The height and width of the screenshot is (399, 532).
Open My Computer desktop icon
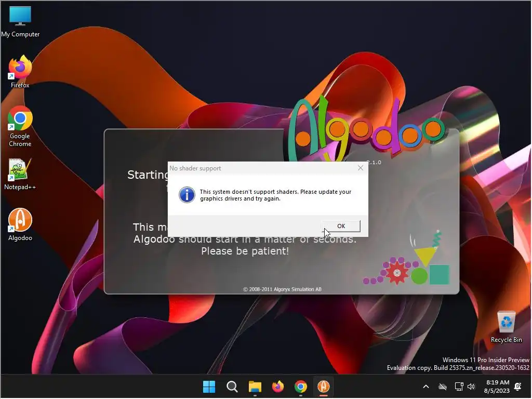20,22
